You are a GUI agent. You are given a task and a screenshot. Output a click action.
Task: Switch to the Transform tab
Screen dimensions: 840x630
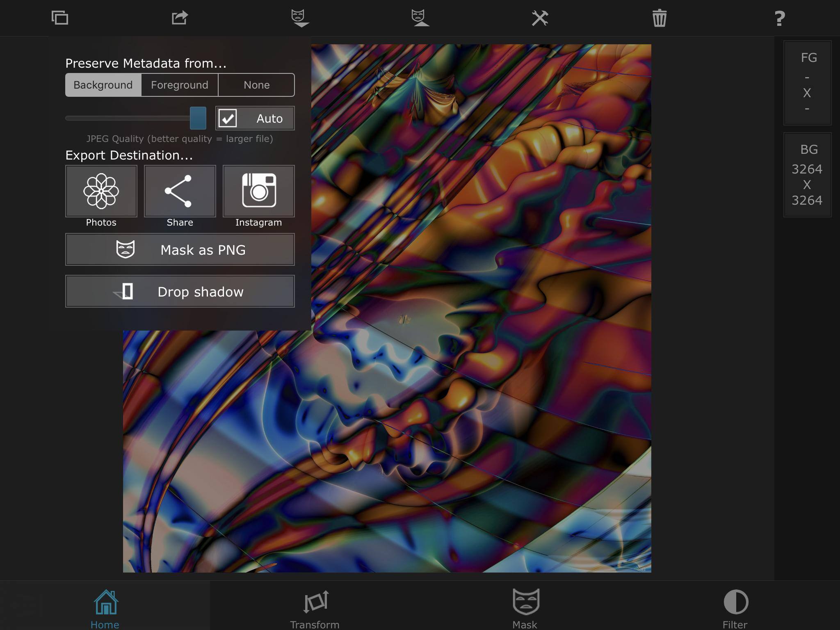point(315,608)
